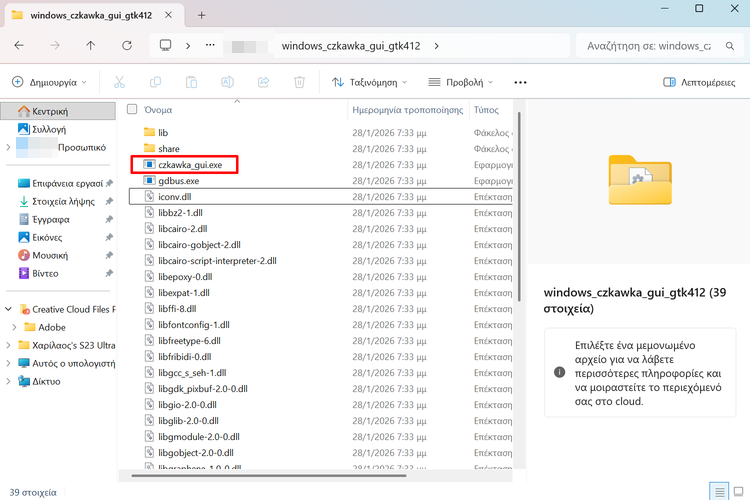Toggle the Details pane button
The height and width of the screenshot is (500, 750).
tap(699, 82)
